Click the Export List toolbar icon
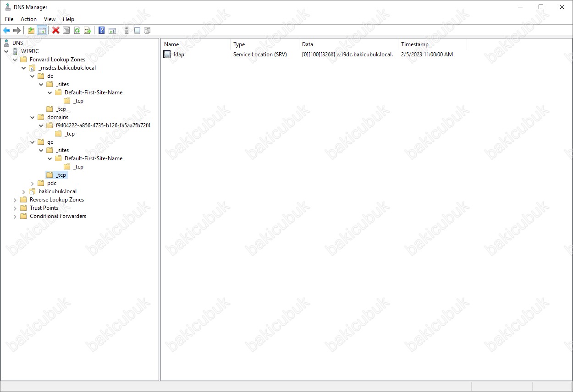The image size is (573, 392). [x=88, y=31]
